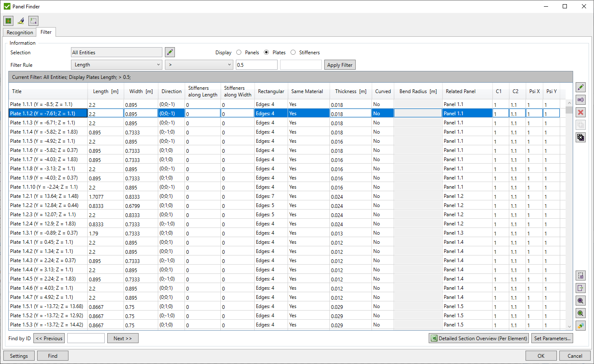Switch to the Filter tab
Viewport: 594px width, 364px height.
click(x=46, y=32)
